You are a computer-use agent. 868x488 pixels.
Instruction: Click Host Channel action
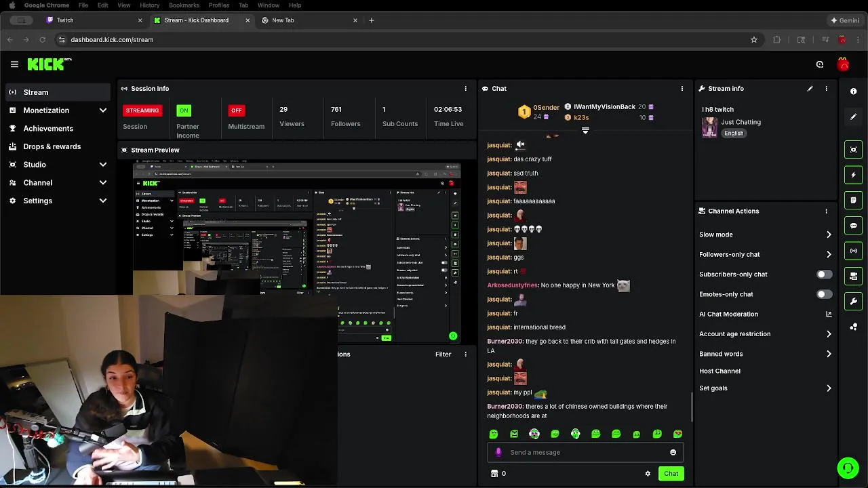click(x=719, y=371)
